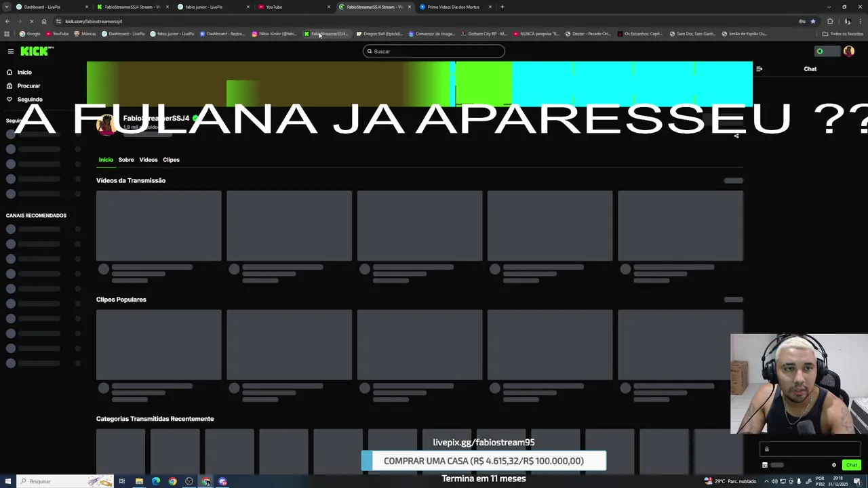Open File Explorer from taskbar
This screenshot has width=868, height=488.
(x=139, y=481)
